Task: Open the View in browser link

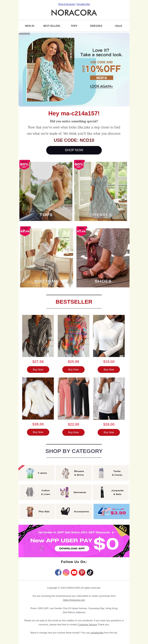Action: pyautogui.click(x=67, y=4)
